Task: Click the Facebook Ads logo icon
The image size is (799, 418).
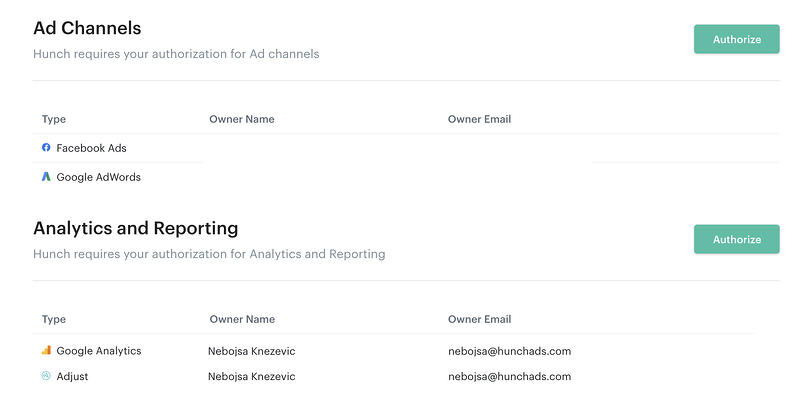Action: (46, 148)
